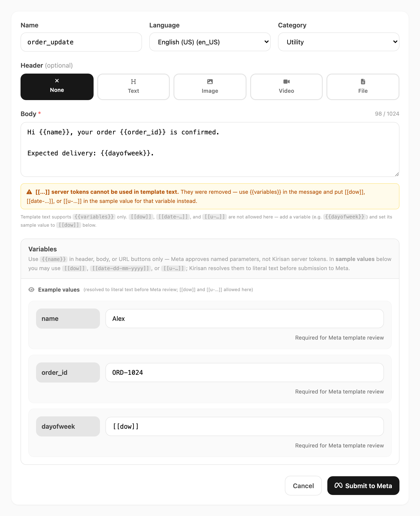Click the order_id variable label chip
This screenshot has width=420, height=516.
68,372
